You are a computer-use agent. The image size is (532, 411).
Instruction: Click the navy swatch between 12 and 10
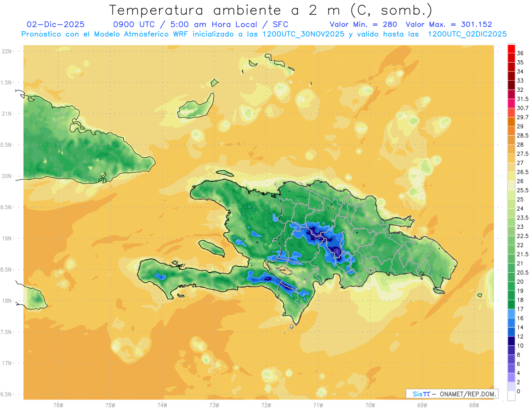tap(511, 341)
